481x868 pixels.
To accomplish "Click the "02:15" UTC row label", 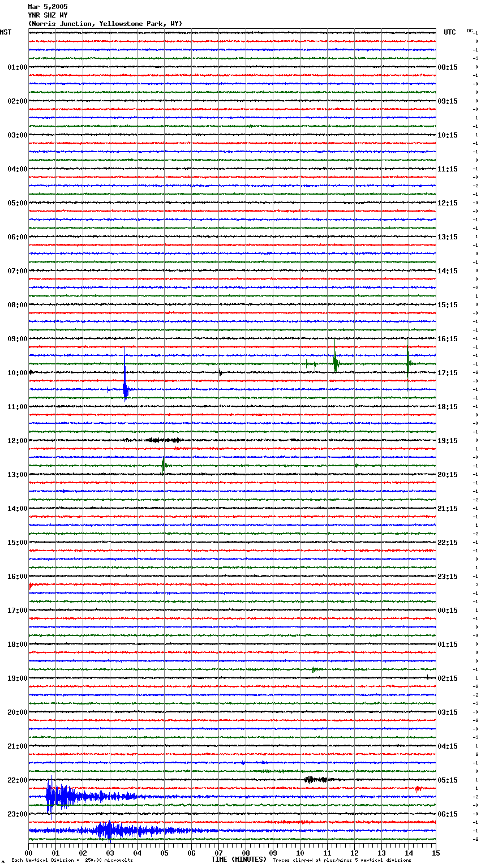I will pyautogui.click(x=448, y=678).
